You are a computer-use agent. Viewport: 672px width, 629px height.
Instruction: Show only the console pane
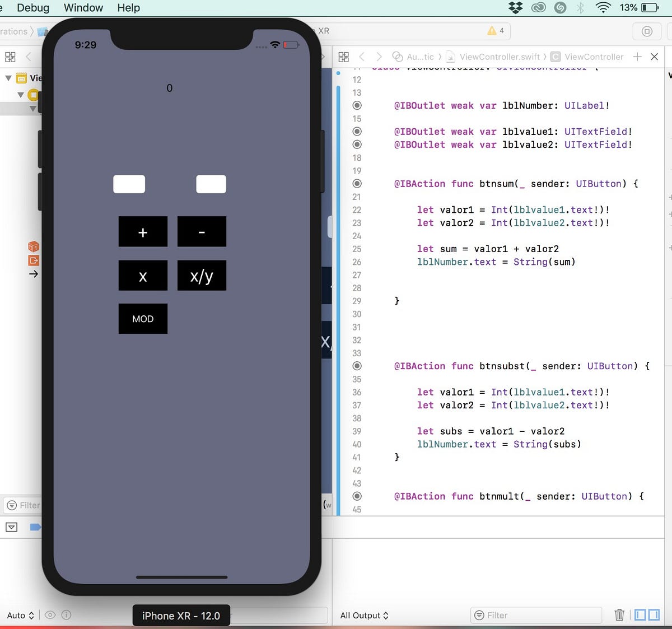click(654, 615)
